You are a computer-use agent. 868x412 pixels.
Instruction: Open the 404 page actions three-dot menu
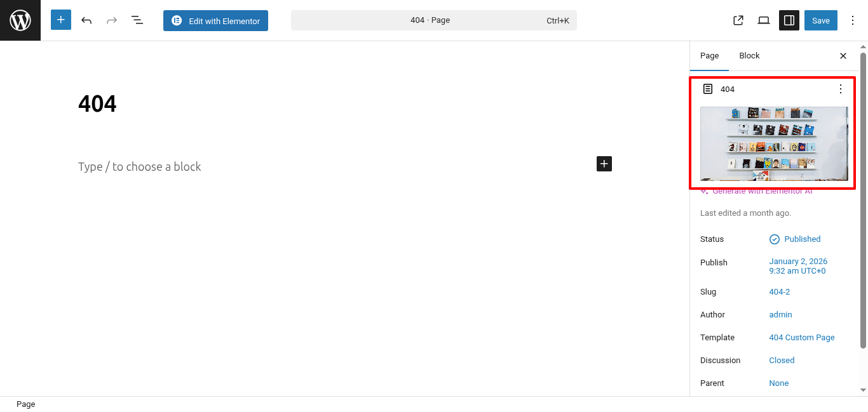840,89
